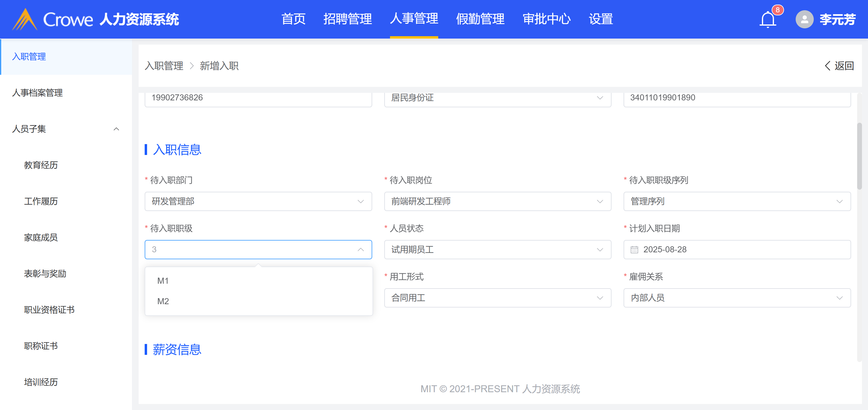Switch to 假勤管理 tab

480,19
